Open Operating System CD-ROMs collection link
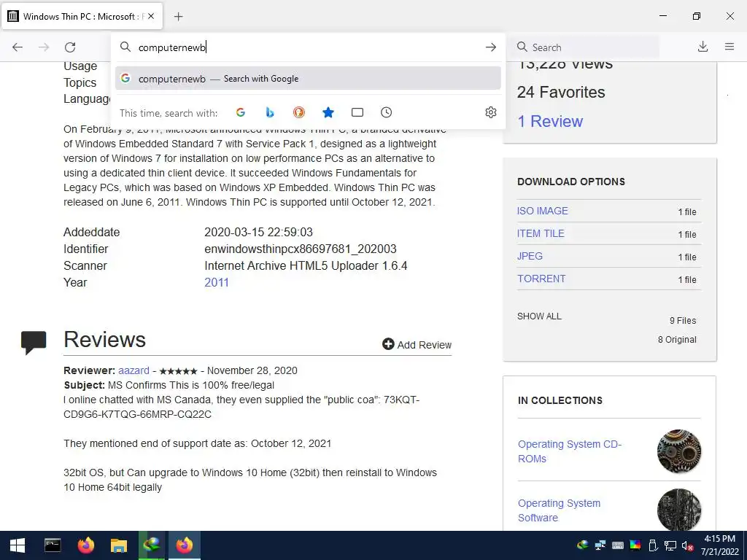747x560 pixels. click(569, 451)
